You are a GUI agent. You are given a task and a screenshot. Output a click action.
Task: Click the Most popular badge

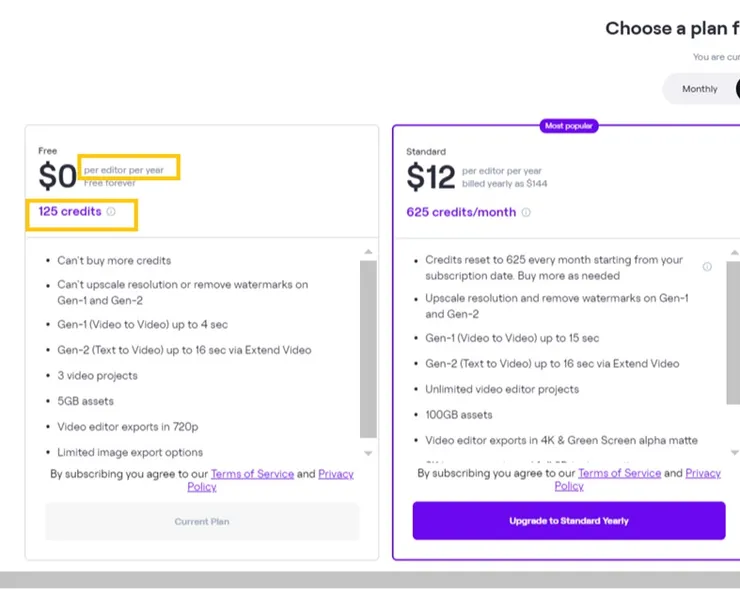coord(568,126)
